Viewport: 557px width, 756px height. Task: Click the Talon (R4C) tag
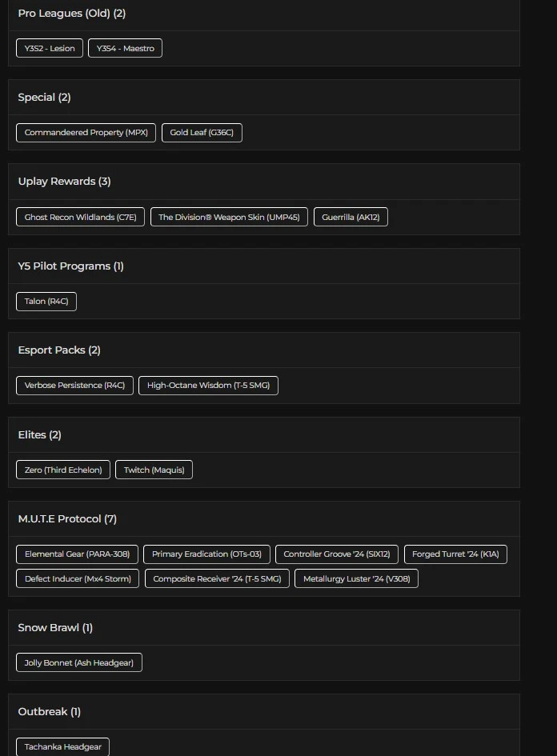click(46, 302)
